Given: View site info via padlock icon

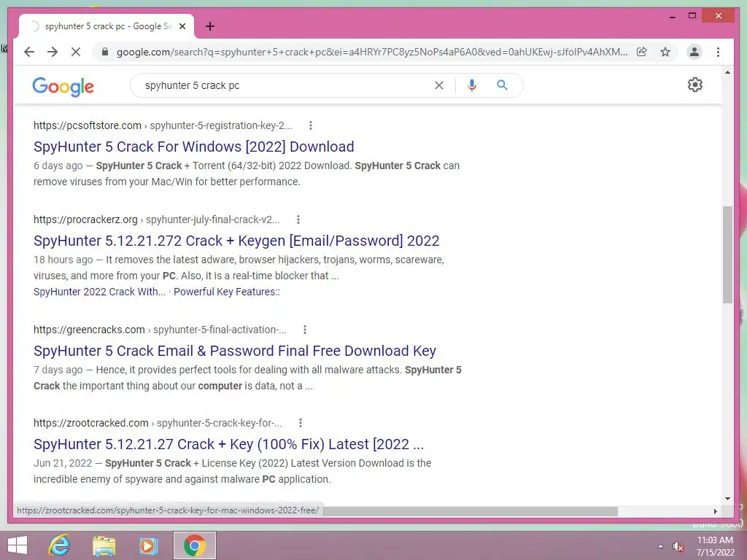Looking at the screenshot, I should [105, 52].
